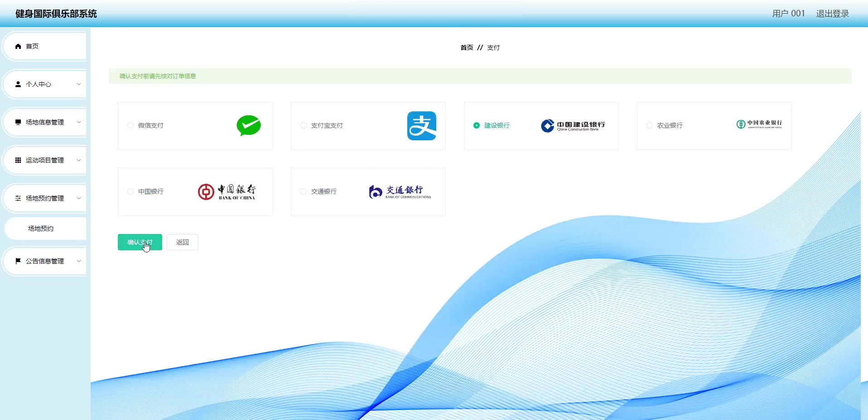Select the 农业银行 radio button

pos(650,125)
